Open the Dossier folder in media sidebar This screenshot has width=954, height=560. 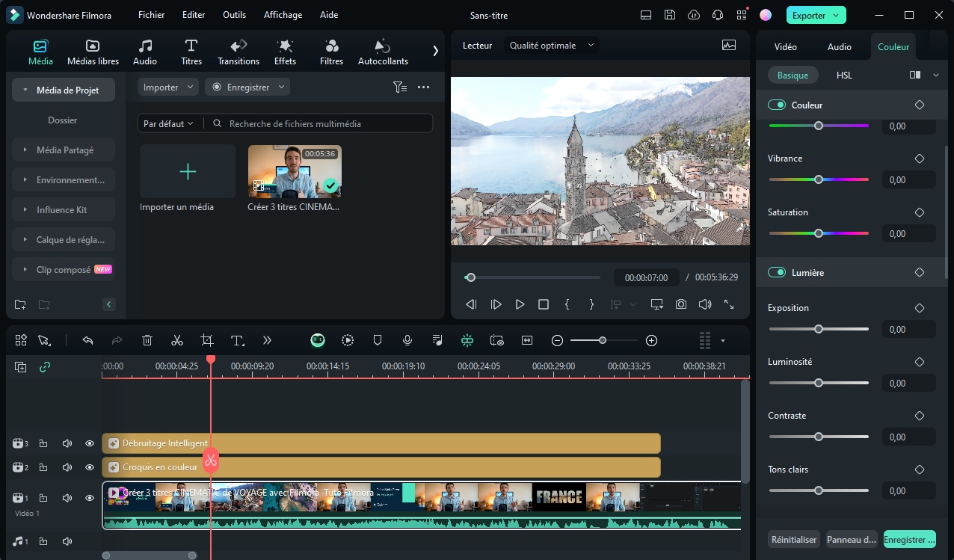(x=63, y=120)
